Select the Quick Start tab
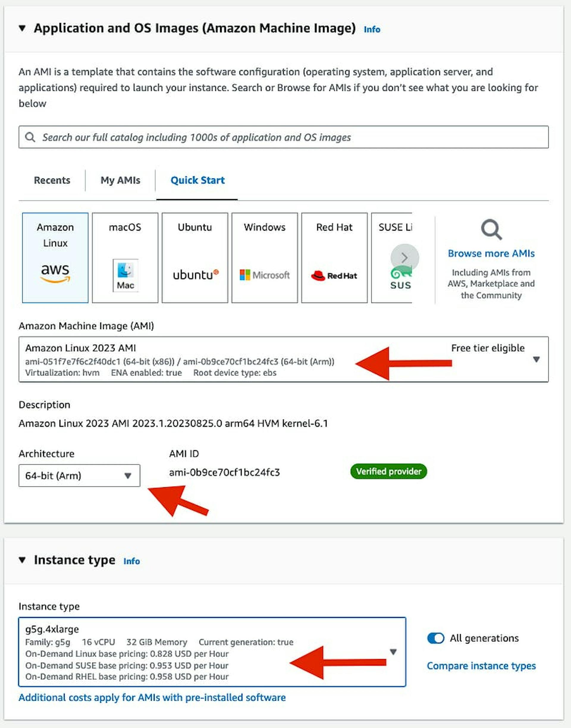Image resolution: width=571 pixels, height=728 pixels. [x=197, y=180]
